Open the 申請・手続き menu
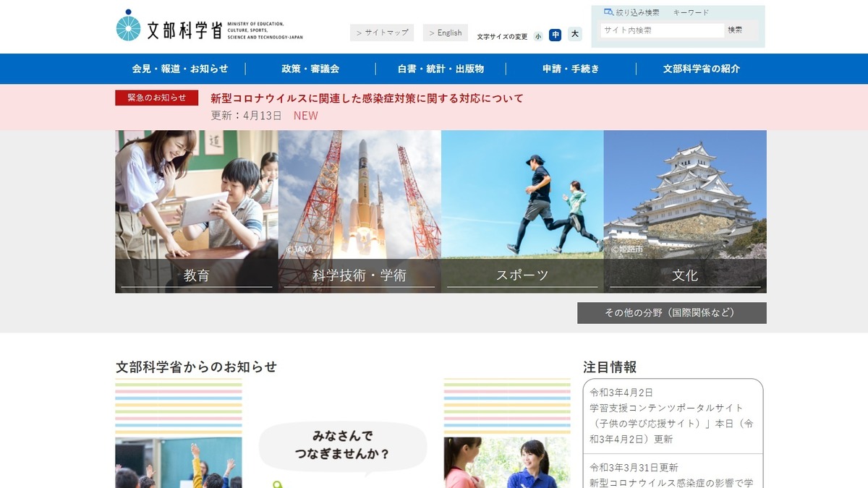 point(571,69)
